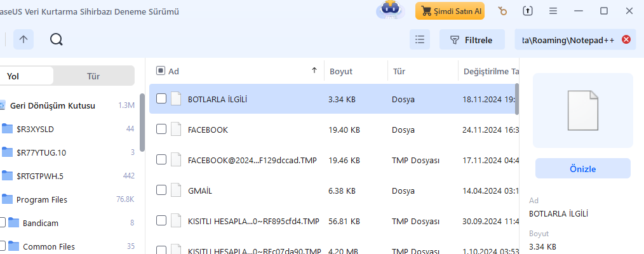Check the GMAİL file checkbox
644x254 pixels.
click(x=161, y=190)
